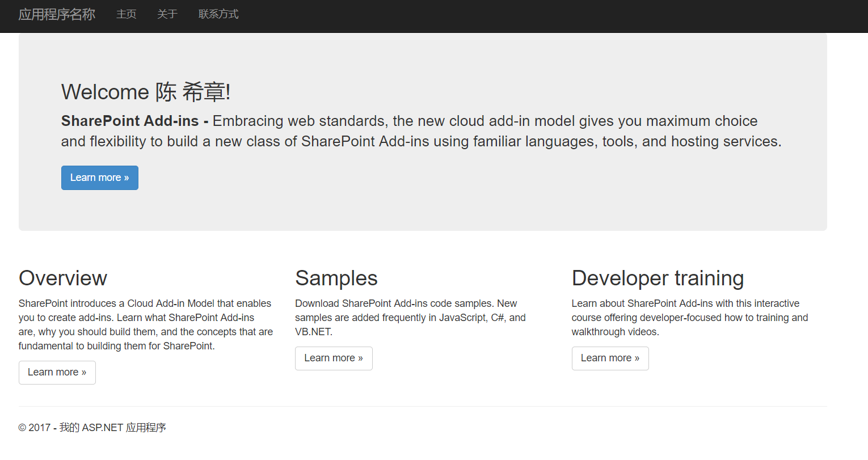Open the 联系方式 page link

pos(218,14)
